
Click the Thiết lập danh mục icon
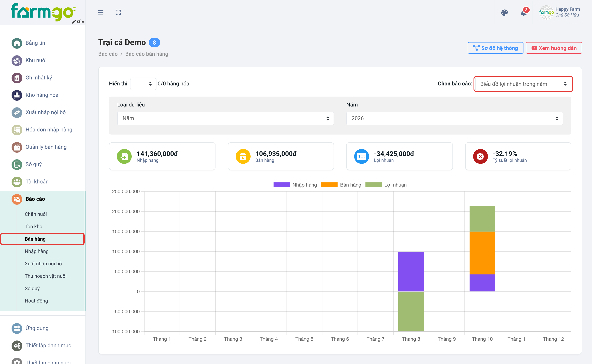pyautogui.click(x=17, y=345)
